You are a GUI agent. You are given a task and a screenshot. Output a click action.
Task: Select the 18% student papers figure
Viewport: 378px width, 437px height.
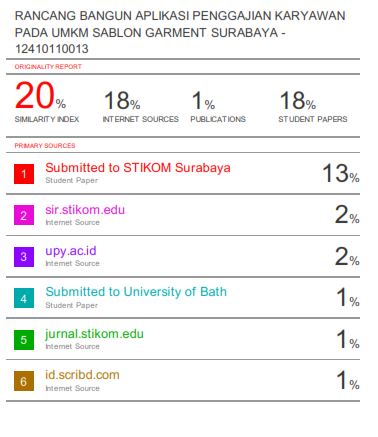pyautogui.click(x=298, y=101)
